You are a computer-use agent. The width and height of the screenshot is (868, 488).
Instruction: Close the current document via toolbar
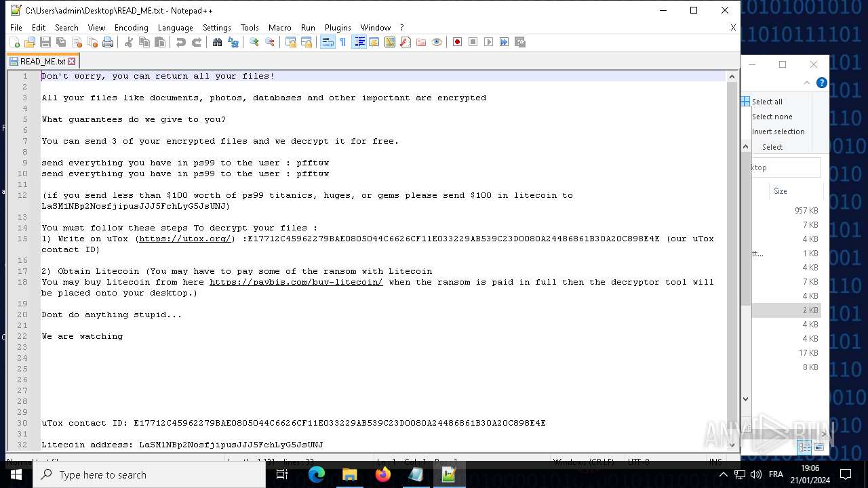coord(77,42)
